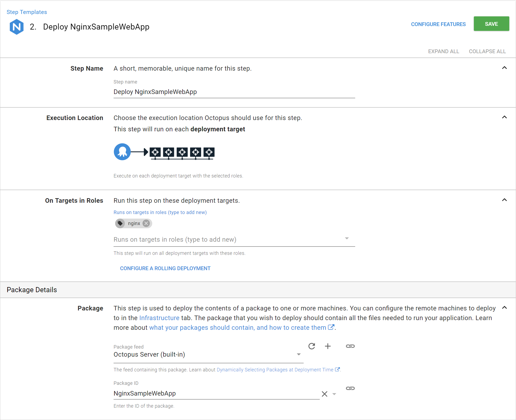Collapse the Step Name section

pos(504,68)
